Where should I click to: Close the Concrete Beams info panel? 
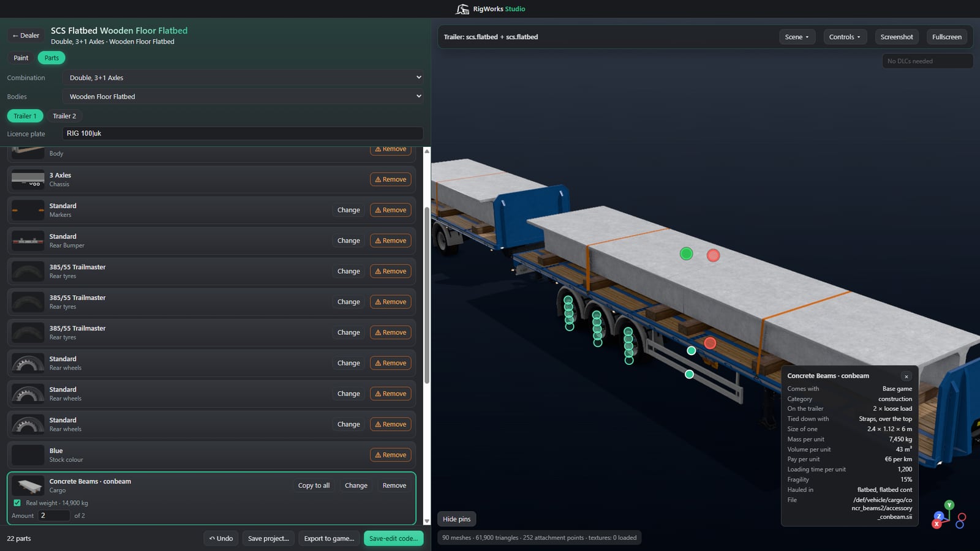(907, 376)
